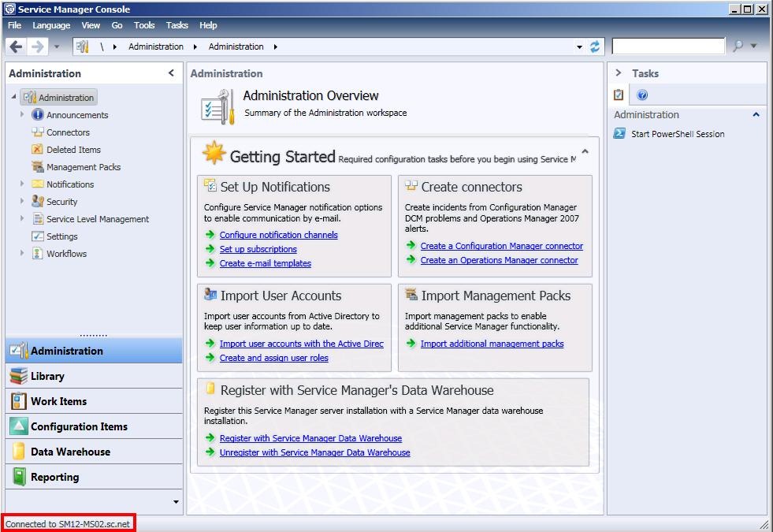This screenshot has width=773, height=532.
Task: Expand the Workflows tree node
Action: pyautogui.click(x=23, y=254)
